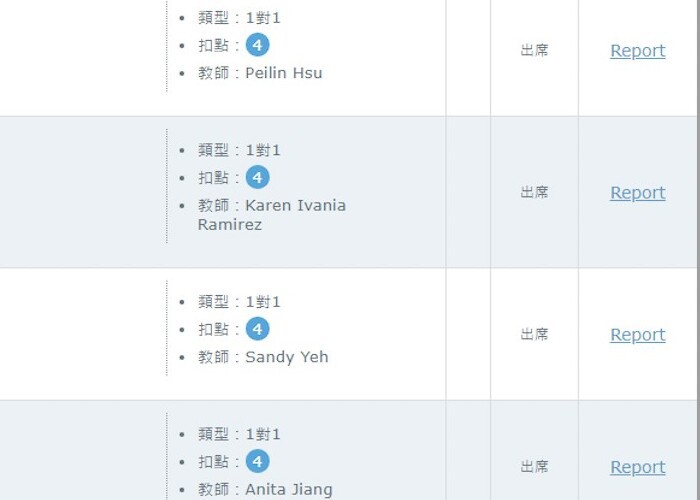Click the blue 4 badge above Karen Ivania Ramirez
The width and height of the screenshot is (700, 500).
coord(258,178)
